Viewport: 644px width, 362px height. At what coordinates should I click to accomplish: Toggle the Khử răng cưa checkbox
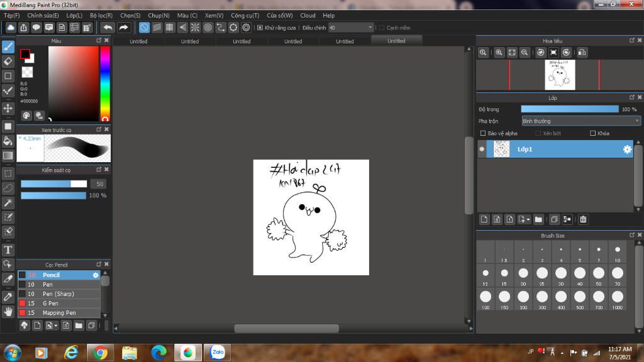click(x=260, y=28)
